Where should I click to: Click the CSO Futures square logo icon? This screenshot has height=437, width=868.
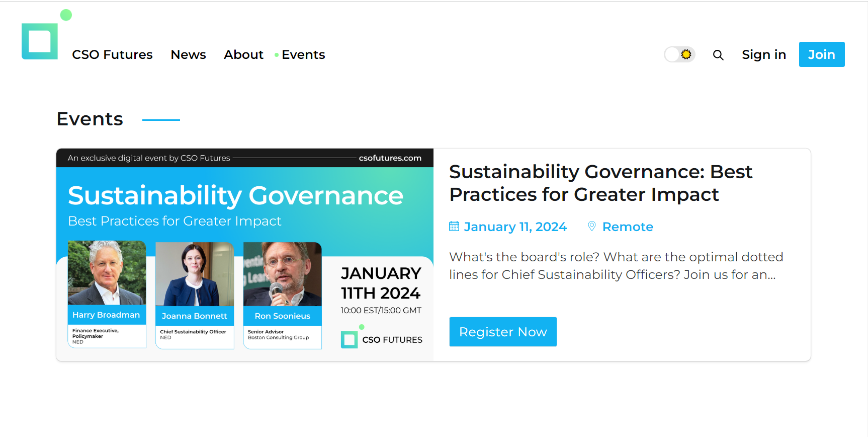click(40, 40)
